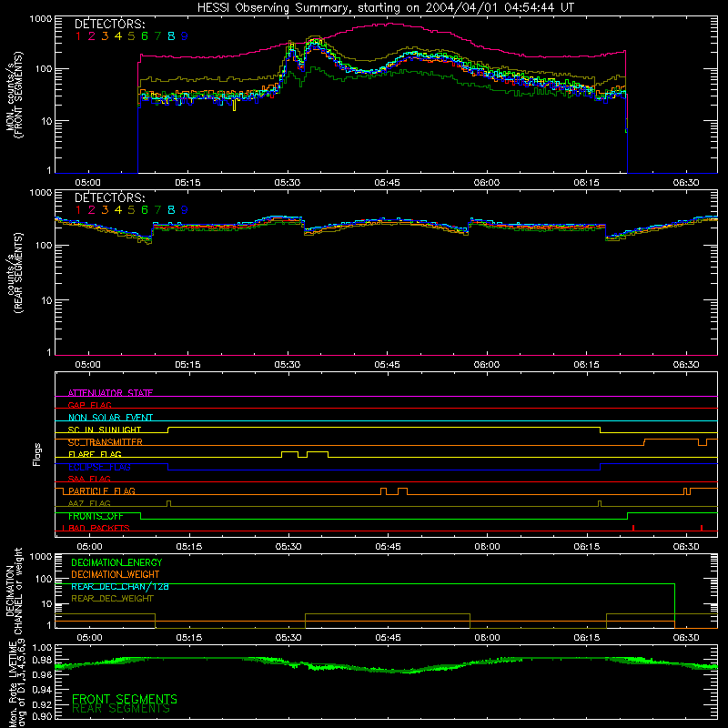Click the PARTICLE_FLAG label
Viewport: 728px width, 728px height.
pyautogui.click(x=102, y=491)
